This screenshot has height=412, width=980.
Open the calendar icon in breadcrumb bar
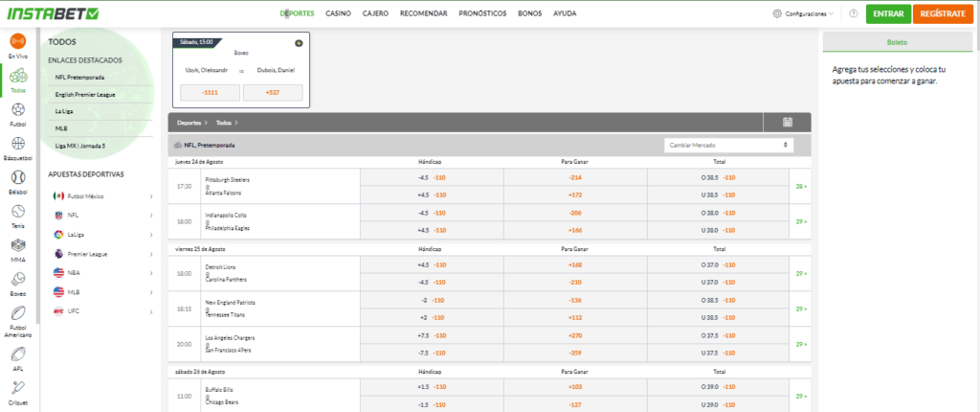pos(788,122)
